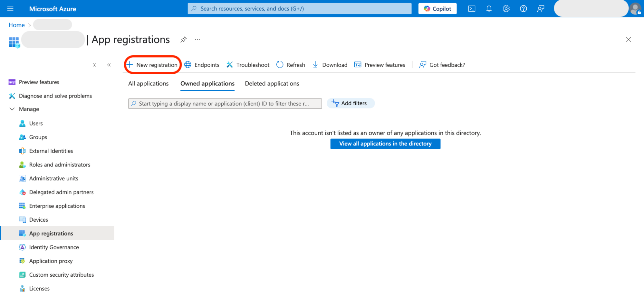Image resolution: width=644 pixels, height=297 pixels.
Task: Click the user account avatar
Action: [x=635, y=9]
